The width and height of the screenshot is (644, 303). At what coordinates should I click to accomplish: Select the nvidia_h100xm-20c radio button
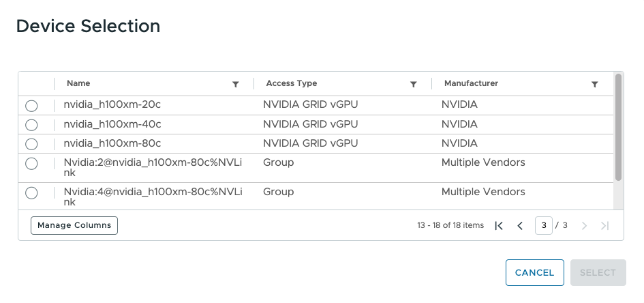(x=31, y=106)
